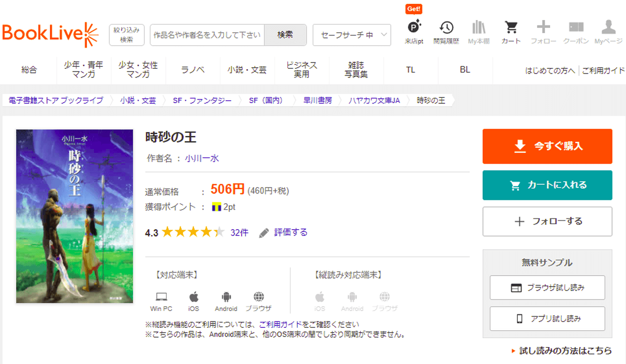
Task: Open the author link 小川一水
Action: click(202, 158)
